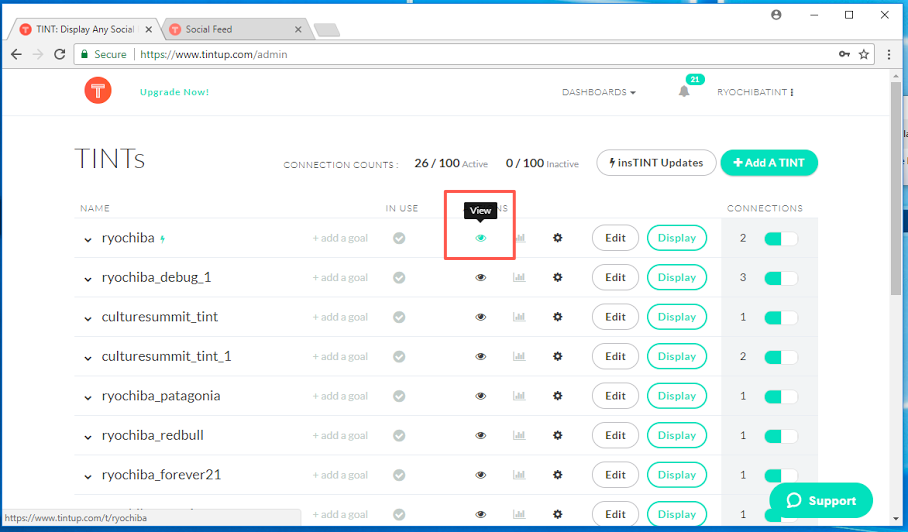Click the Chrome address bar URL
This screenshot has height=532, width=908.
point(214,54)
